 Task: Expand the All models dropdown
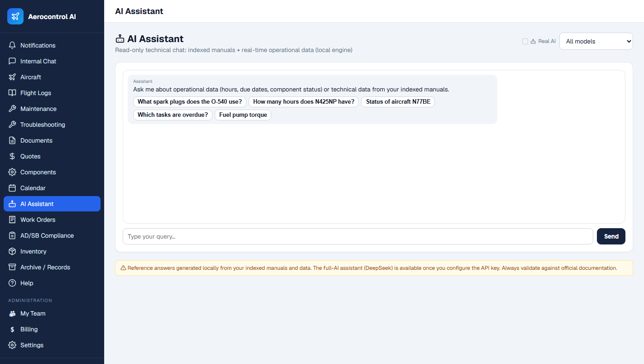tap(596, 41)
